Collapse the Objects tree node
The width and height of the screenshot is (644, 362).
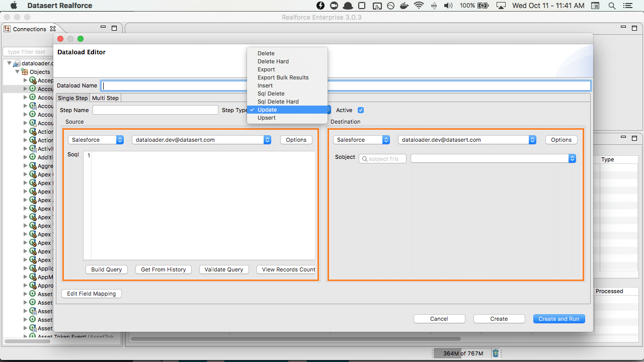tap(17, 72)
